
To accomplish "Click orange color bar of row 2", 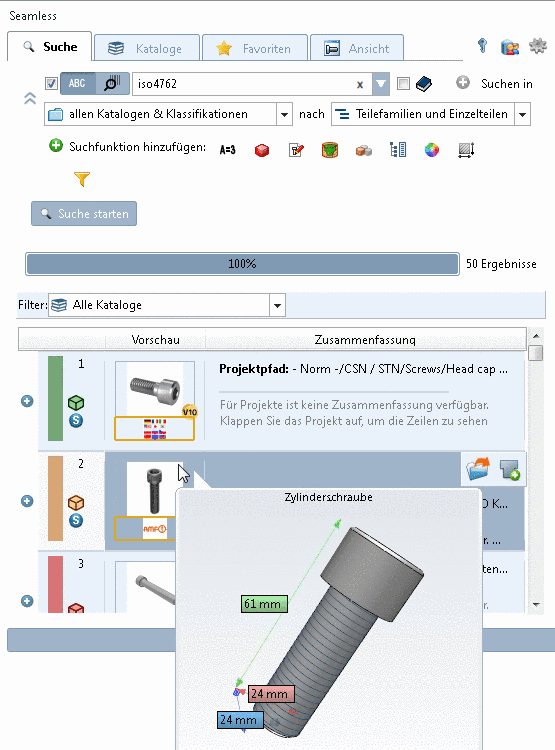I will click(56, 498).
